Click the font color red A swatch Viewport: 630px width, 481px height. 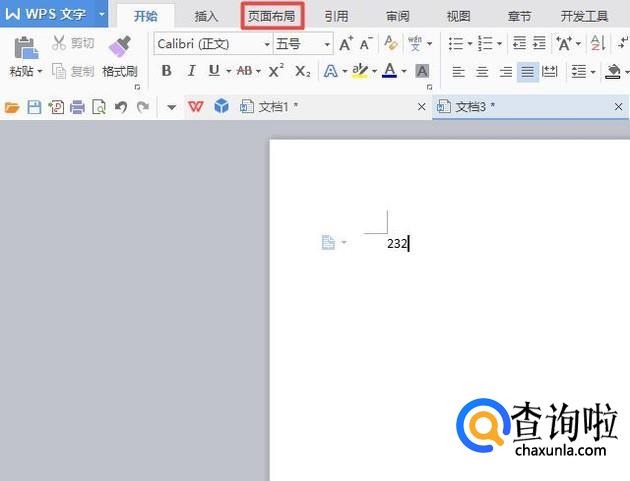(x=388, y=71)
